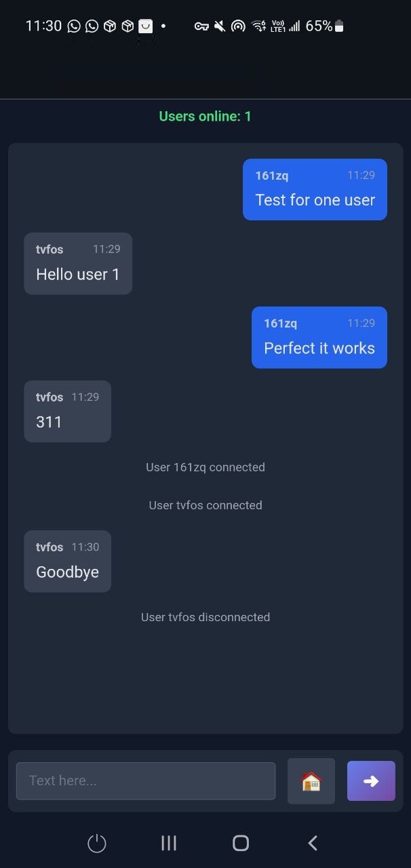Screen dimensions: 411x868
Task: Open the recent apps navigation button
Action: [168, 843]
